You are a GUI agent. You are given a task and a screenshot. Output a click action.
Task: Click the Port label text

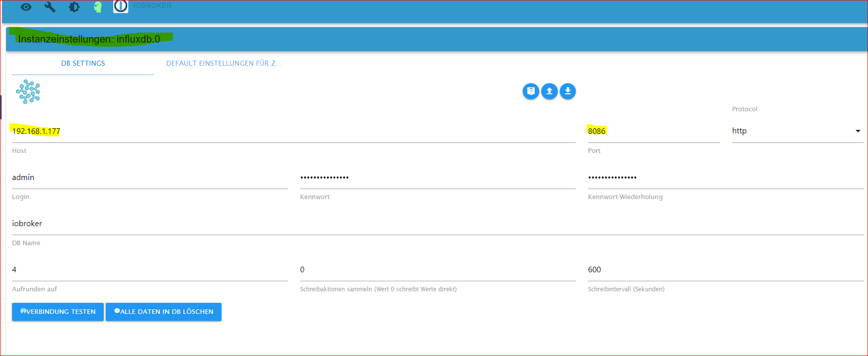[x=594, y=151]
